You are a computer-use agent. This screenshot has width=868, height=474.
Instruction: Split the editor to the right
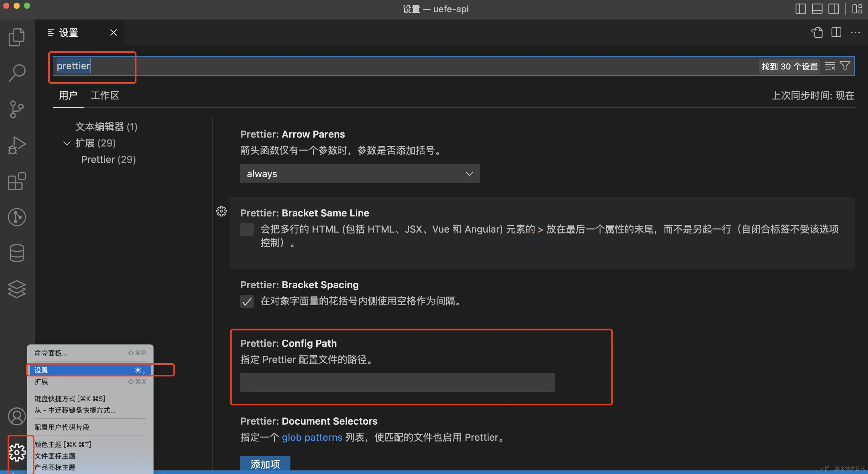(836, 33)
